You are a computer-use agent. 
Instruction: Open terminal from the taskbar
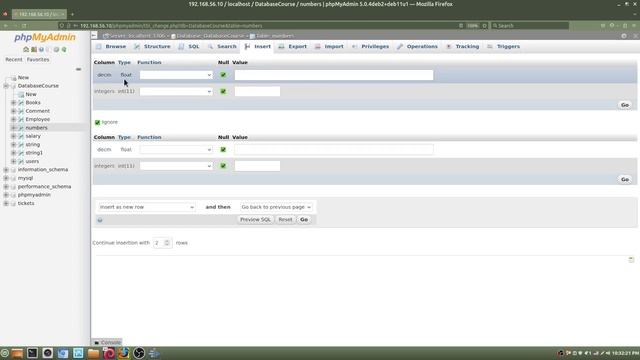(x=32, y=353)
